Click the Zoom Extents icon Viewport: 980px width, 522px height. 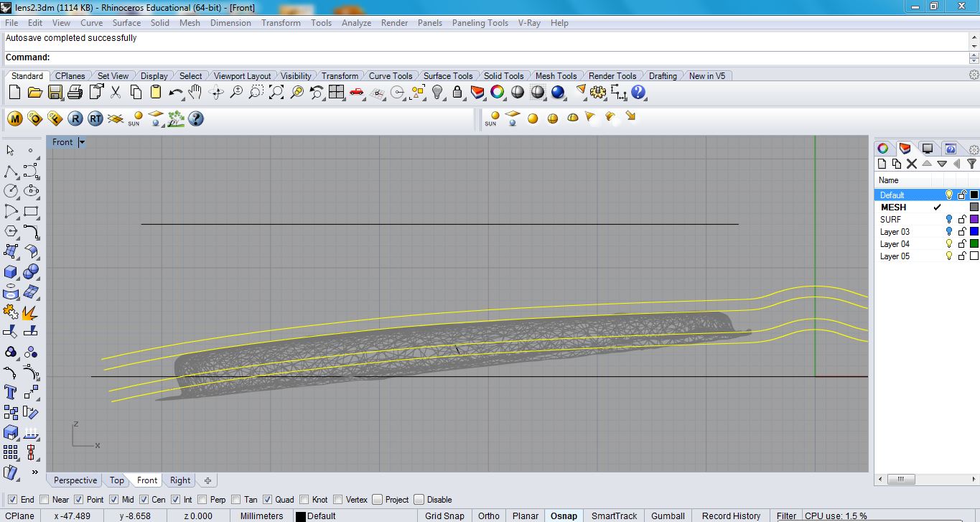click(x=276, y=92)
